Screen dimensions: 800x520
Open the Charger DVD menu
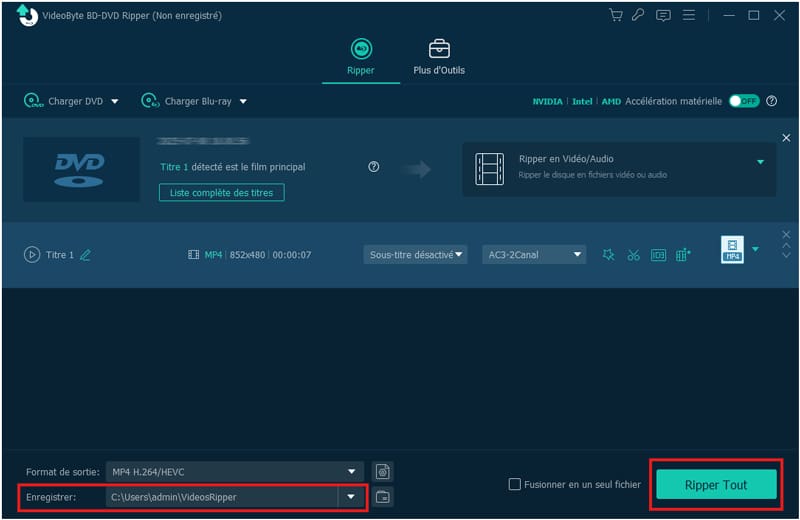(70, 101)
